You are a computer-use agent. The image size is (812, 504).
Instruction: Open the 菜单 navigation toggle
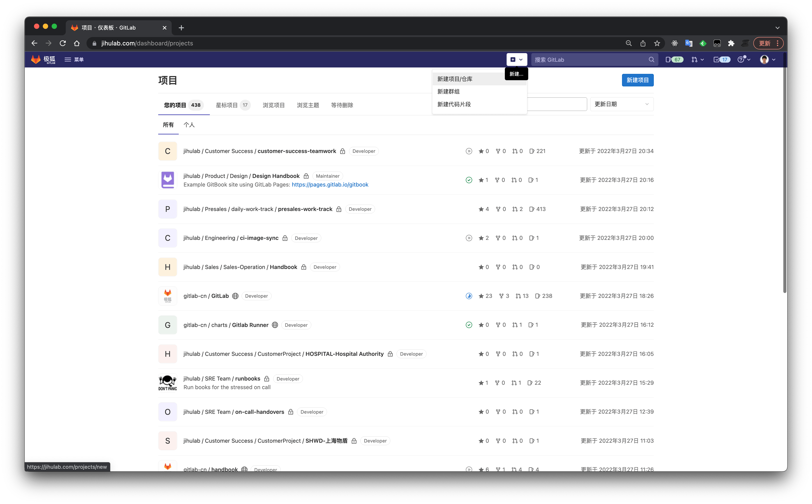(74, 59)
